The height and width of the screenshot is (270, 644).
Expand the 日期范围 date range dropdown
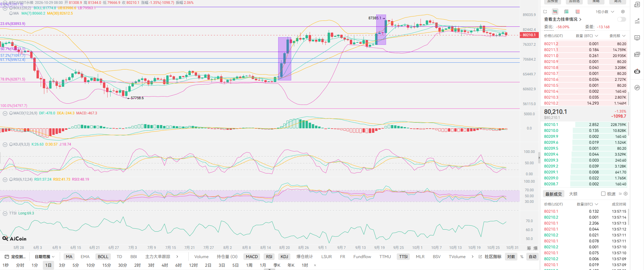point(45,257)
